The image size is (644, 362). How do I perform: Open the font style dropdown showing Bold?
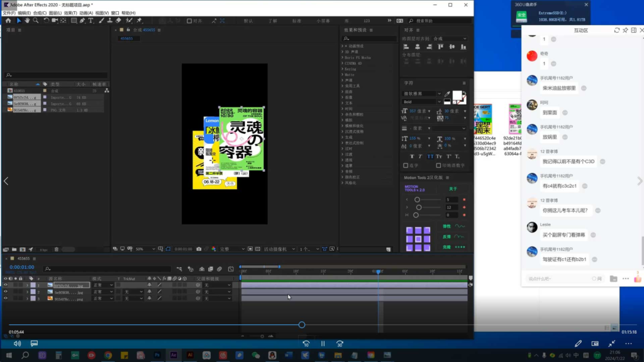coord(421,101)
